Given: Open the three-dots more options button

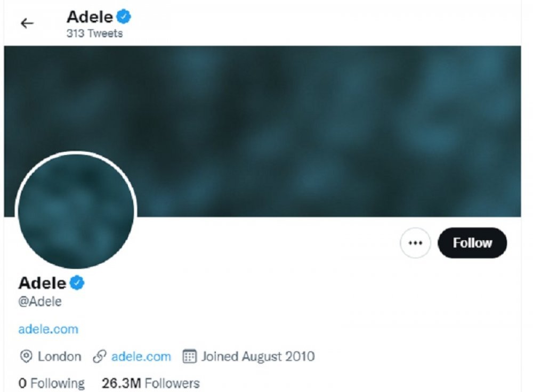Looking at the screenshot, I should coord(415,243).
